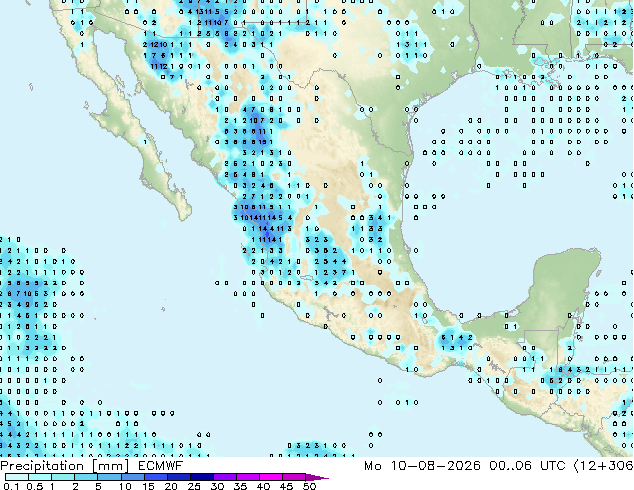
Task: Click the legend value label '0.1'
Action: pos(11,486)
